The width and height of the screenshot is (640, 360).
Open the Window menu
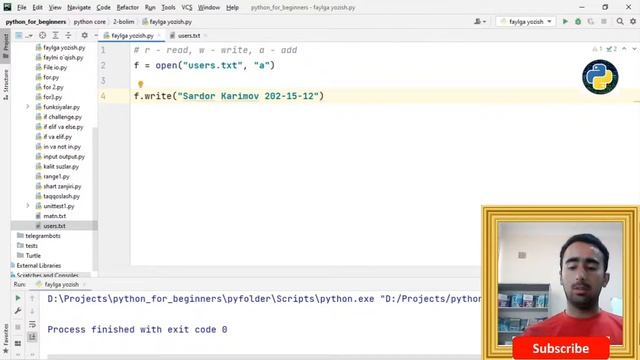click(x=208, y=7)
